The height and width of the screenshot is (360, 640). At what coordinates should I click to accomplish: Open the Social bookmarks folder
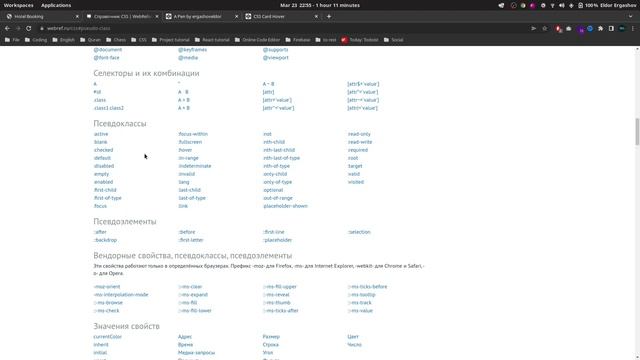tap(393, 40)
